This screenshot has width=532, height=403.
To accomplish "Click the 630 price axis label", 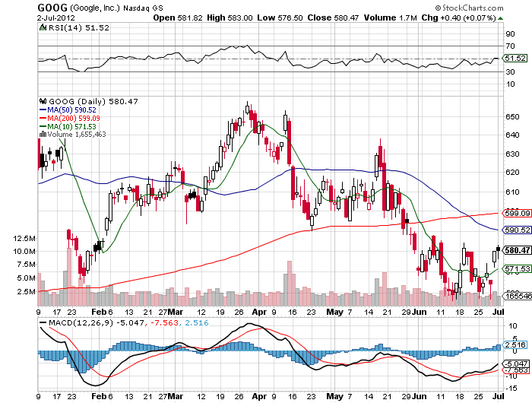I will (x=512, y=154).
